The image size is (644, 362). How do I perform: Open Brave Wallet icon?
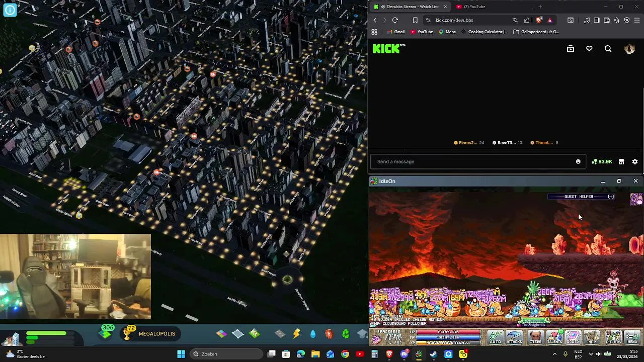coord(607,20)
